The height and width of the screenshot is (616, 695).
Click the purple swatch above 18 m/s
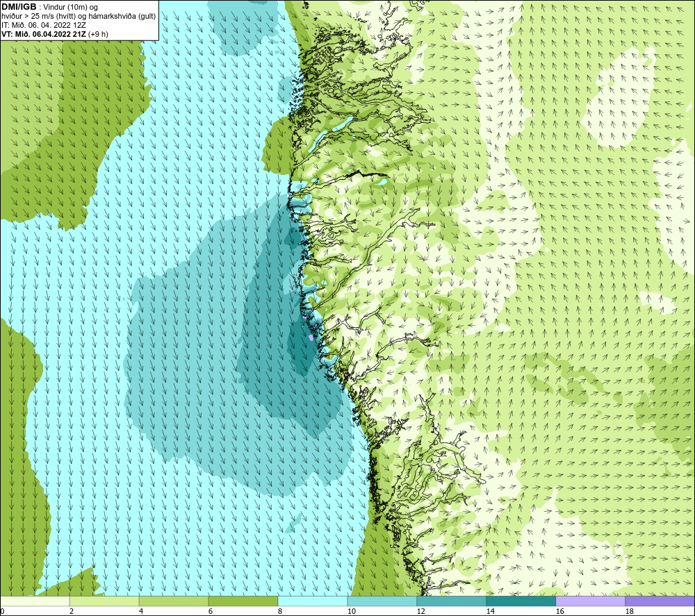click(x=660, y=601)
